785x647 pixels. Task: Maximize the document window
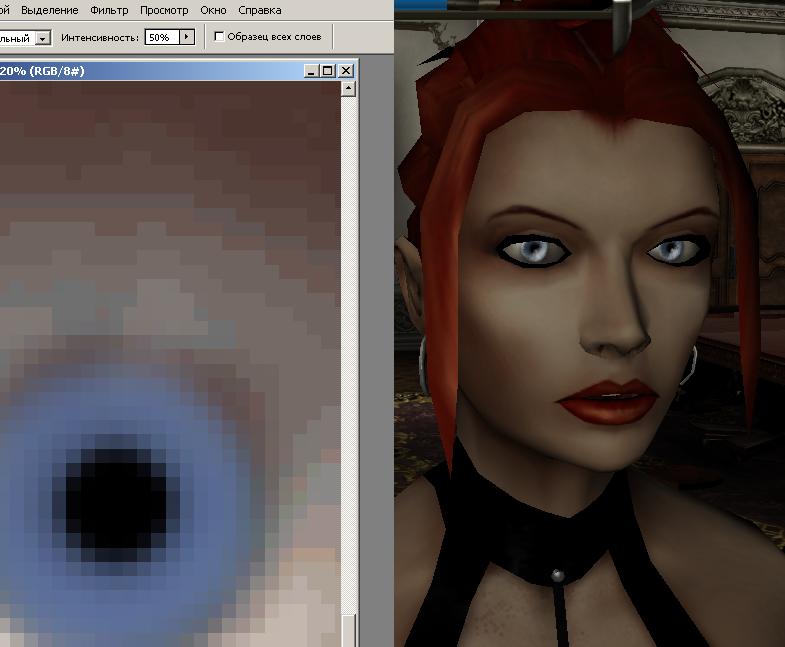pyautogui.click(x=328, y=71)
